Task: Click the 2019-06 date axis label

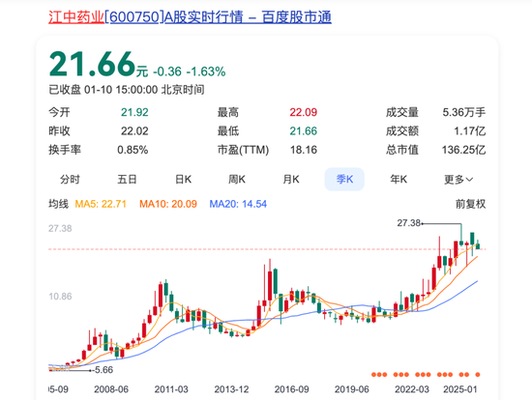Action: (352, 389)
